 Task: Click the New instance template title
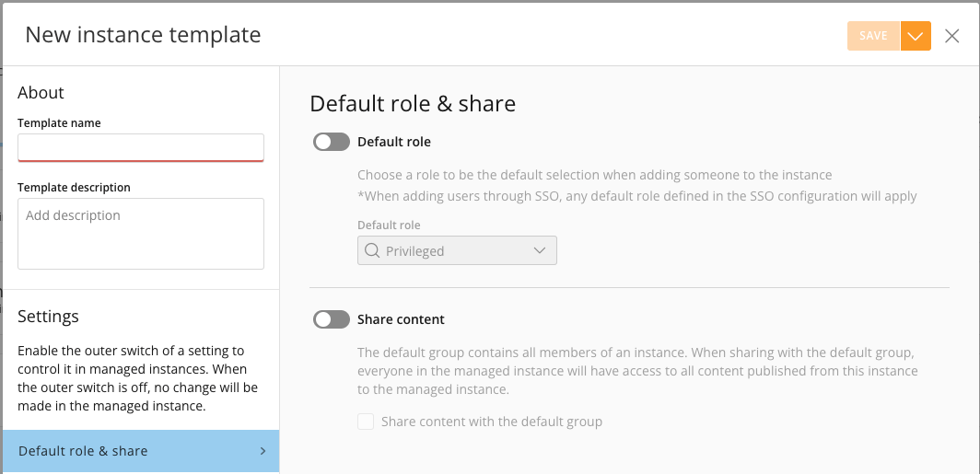[x=143, y=34]
